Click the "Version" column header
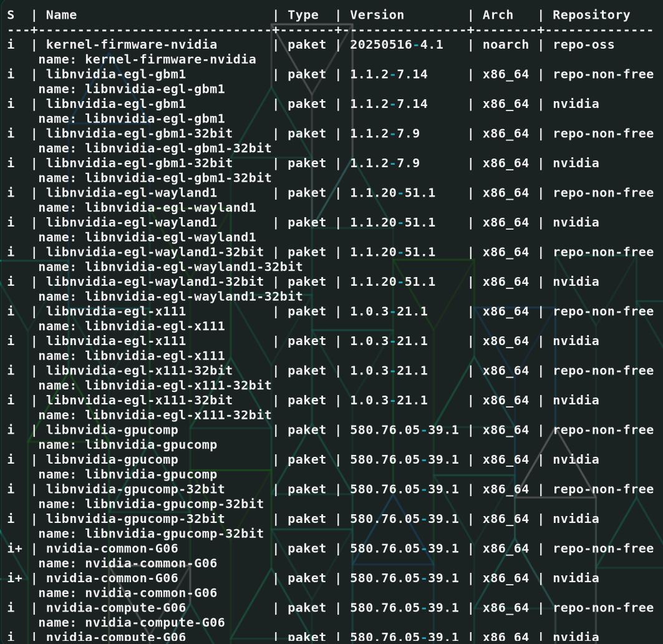 pos(377,15)
